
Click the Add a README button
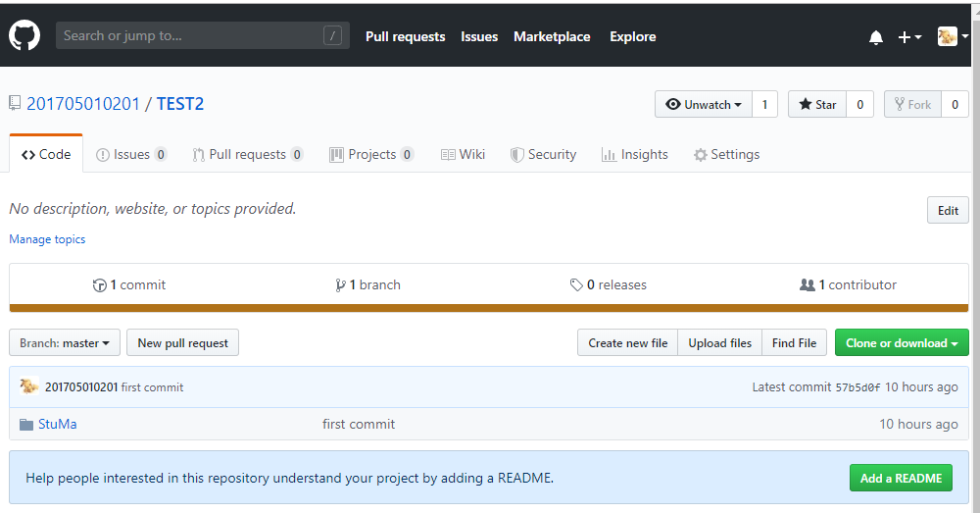click(901, 479)
